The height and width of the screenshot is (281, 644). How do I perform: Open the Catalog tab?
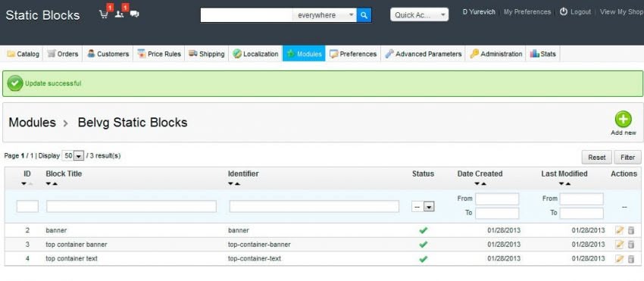pos(23,54)
